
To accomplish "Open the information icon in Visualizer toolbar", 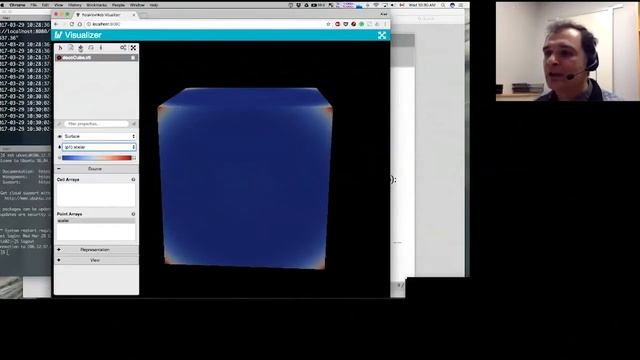I will (101, 48).
